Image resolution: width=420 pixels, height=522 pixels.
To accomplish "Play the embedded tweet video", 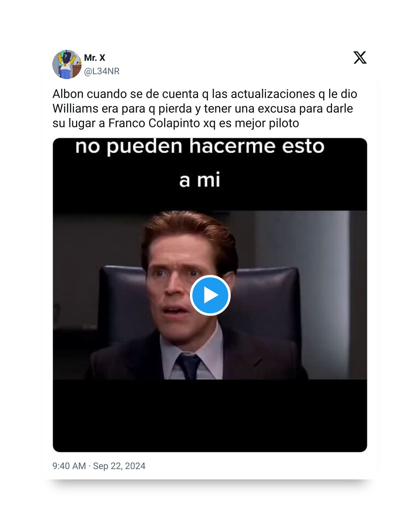I will pyautogui.click(x=210, y=295).
